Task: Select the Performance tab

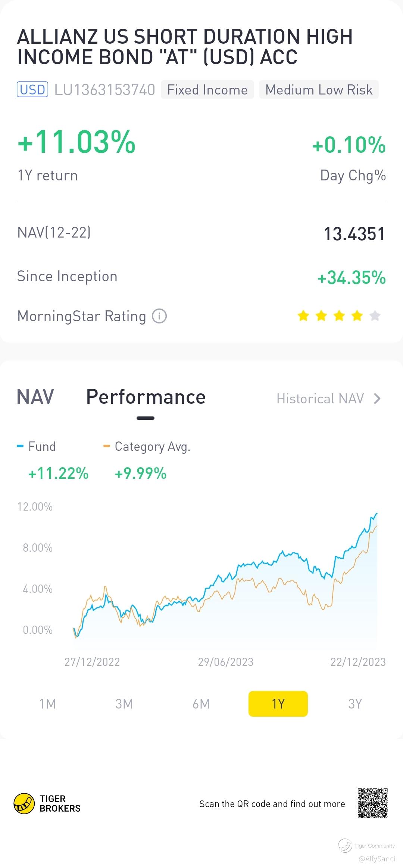Action: click(x=146, y=397)
